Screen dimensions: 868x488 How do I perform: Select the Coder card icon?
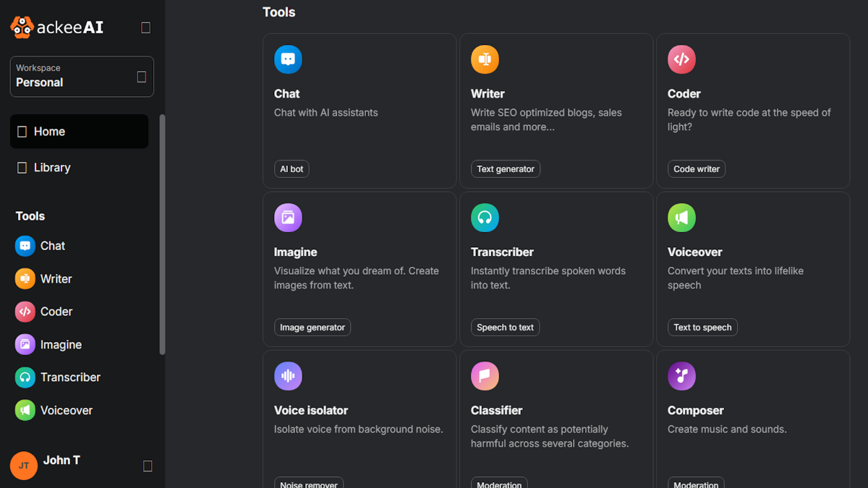pyautogui.click(x=681, y=59)
